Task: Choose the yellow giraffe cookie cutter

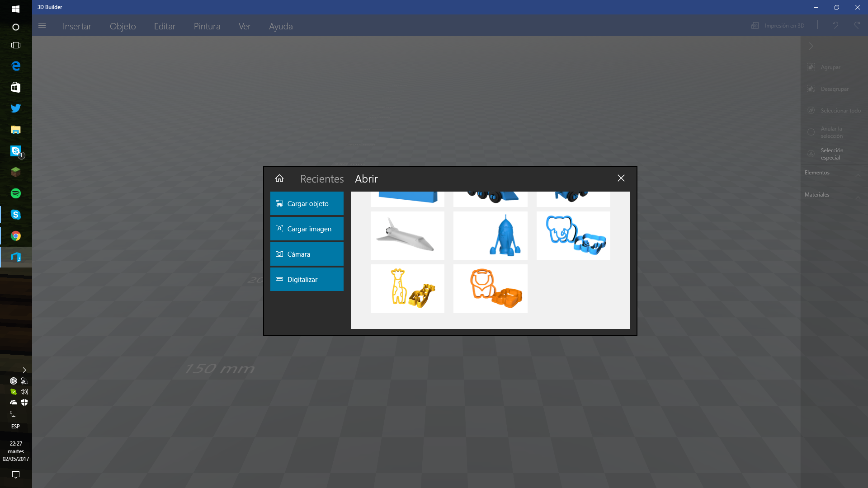Action: click(407, 289)
